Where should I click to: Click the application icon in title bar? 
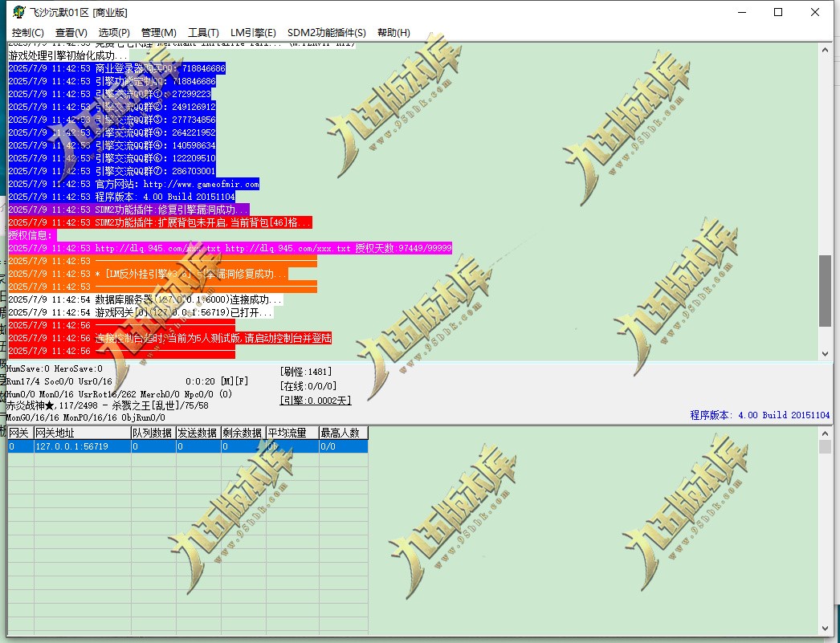tap(18, 12)
